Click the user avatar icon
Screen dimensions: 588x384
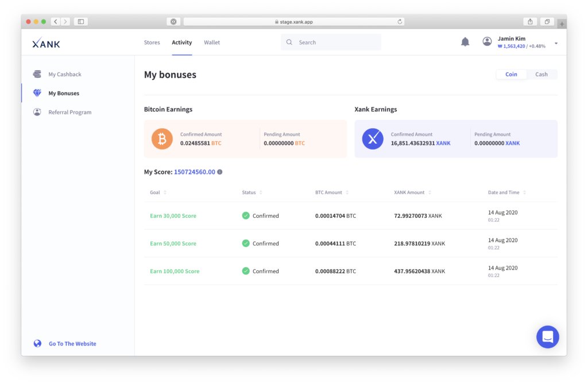pyautogui.click(x=487, y=41)
